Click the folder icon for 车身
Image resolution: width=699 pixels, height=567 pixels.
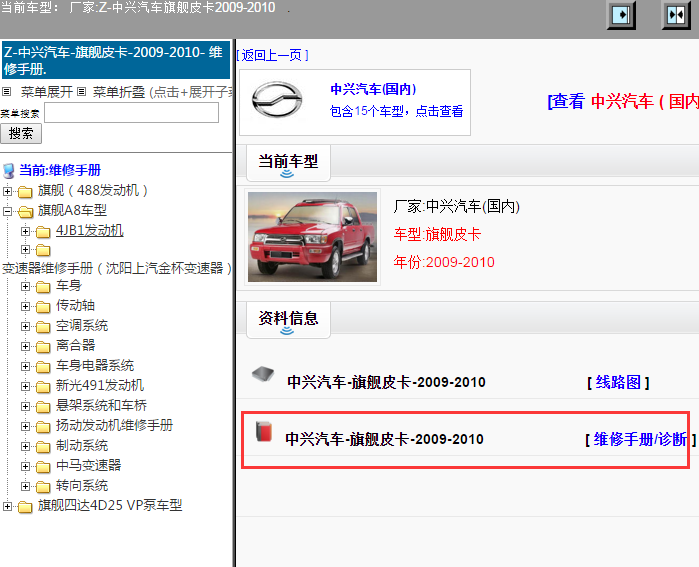click(43, 287)
